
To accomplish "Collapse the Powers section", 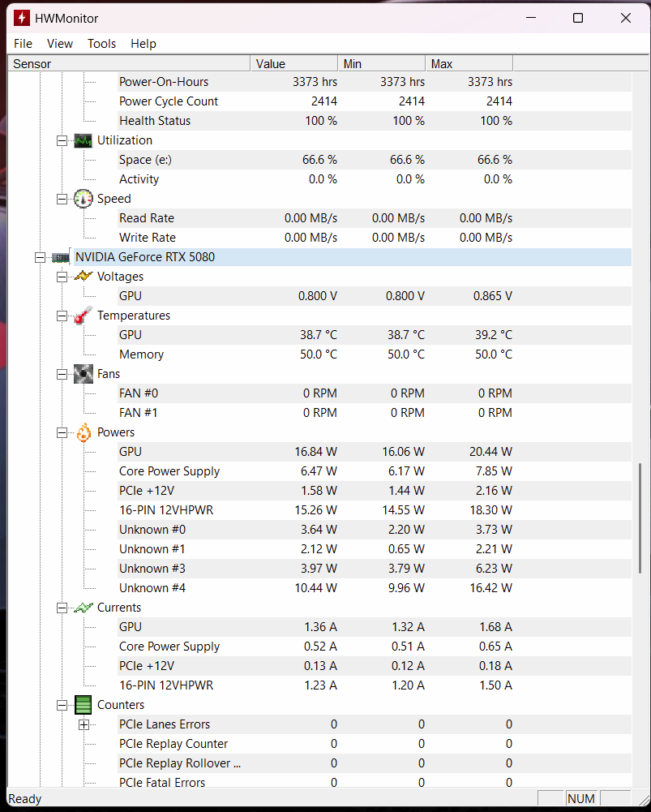I will [x=62, y=433].
